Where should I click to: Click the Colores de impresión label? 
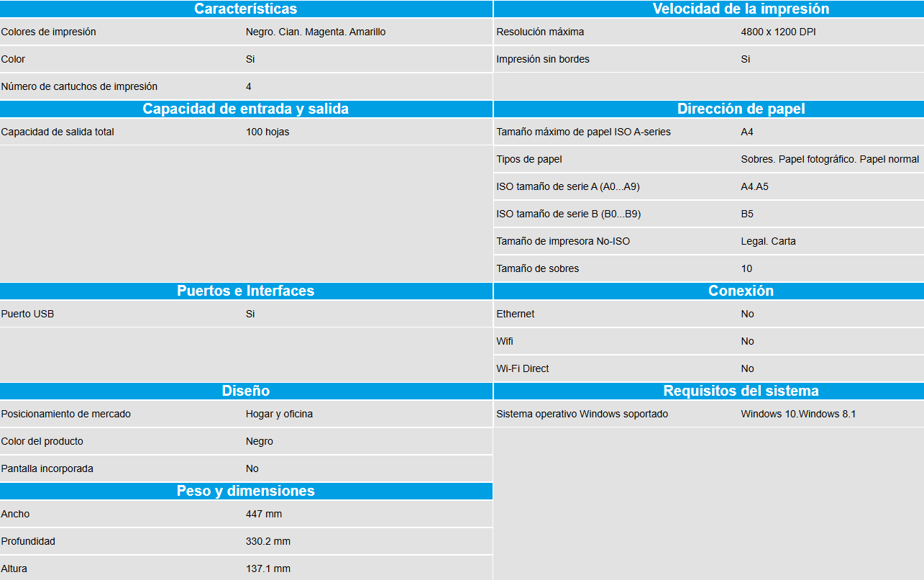tap(49, 32)
